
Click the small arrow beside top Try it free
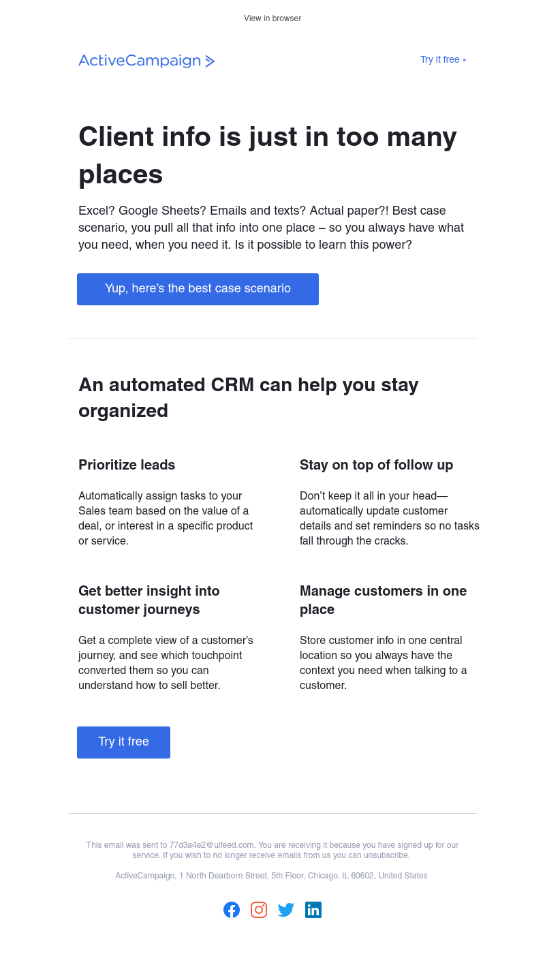(465, 60)
